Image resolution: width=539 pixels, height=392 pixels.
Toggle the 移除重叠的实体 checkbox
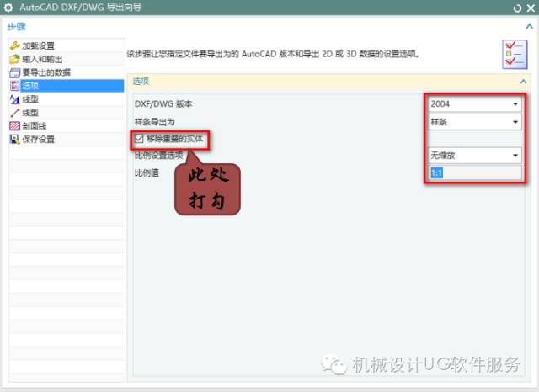tap(139, 139)
